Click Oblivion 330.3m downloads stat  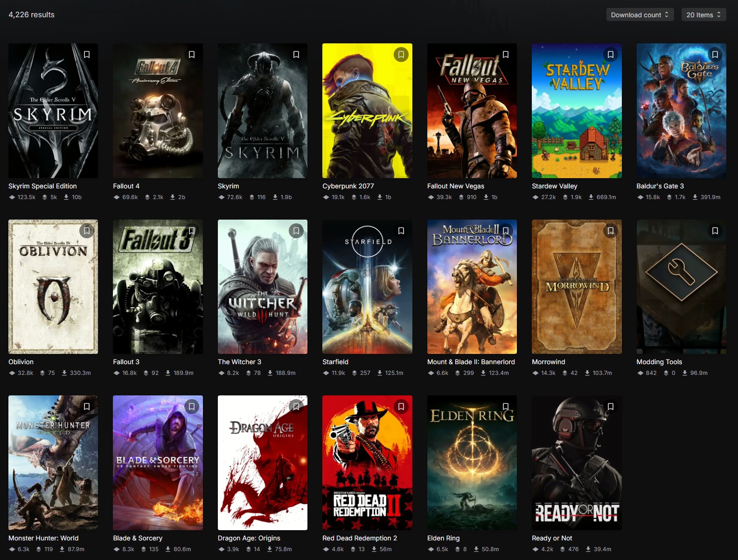click(77, 373)
